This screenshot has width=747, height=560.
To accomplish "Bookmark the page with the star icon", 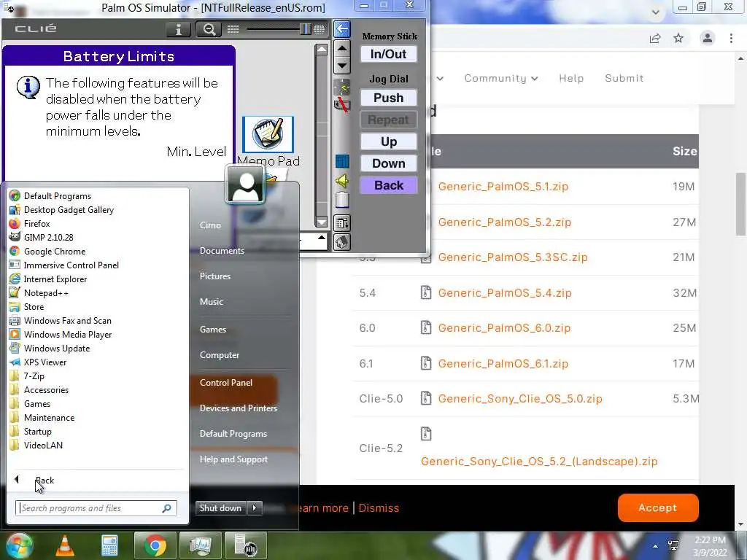I will 678,38.
